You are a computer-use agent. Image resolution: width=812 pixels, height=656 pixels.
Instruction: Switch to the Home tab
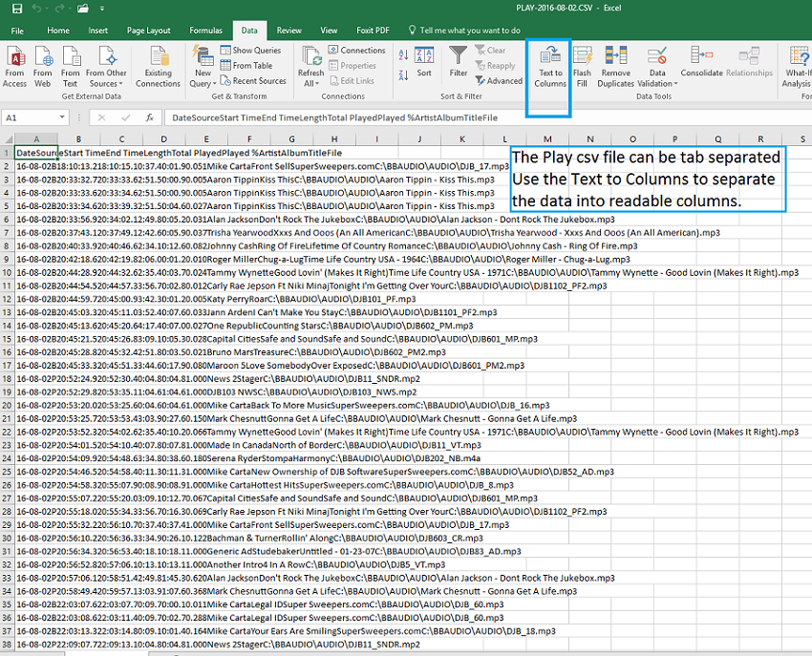(x=58, y=31)
